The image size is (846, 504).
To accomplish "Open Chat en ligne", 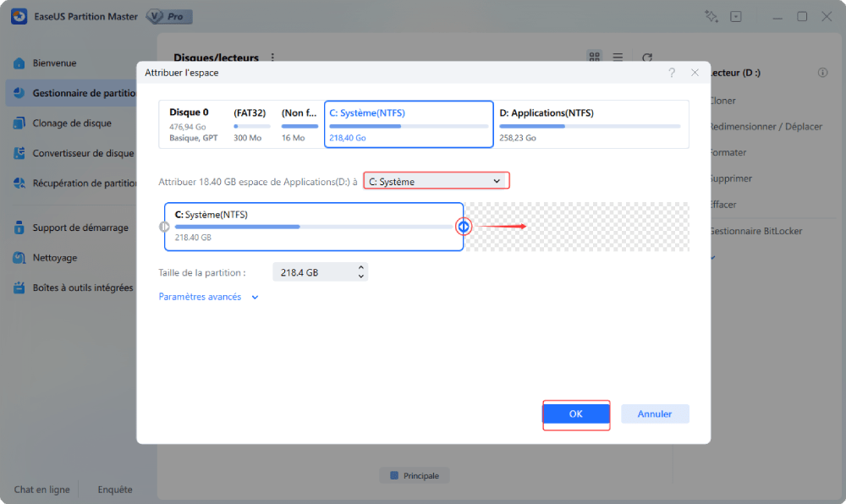I will [x=41, y=490].
